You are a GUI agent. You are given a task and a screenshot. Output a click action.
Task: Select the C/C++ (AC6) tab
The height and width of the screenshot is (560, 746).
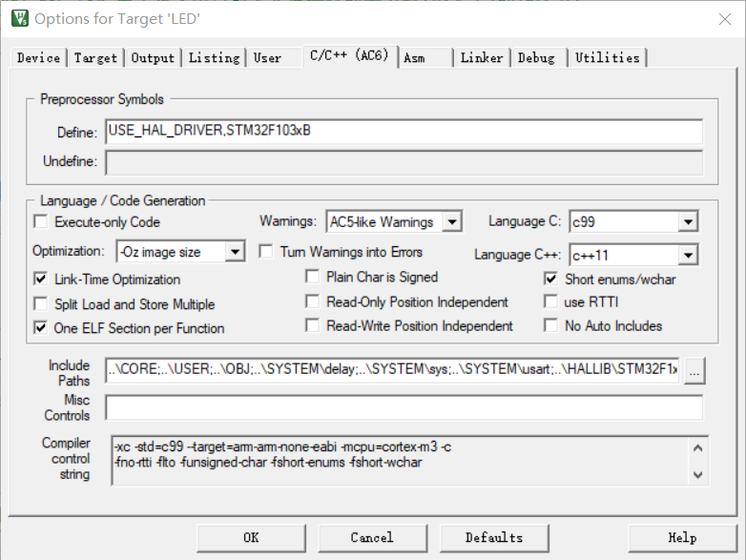tap(349, 56)
